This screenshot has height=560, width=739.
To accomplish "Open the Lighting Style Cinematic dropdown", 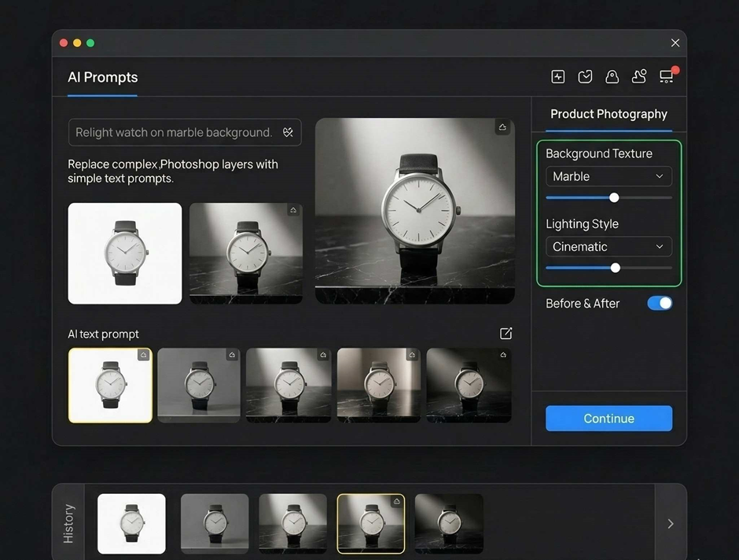I will point(608,246).
